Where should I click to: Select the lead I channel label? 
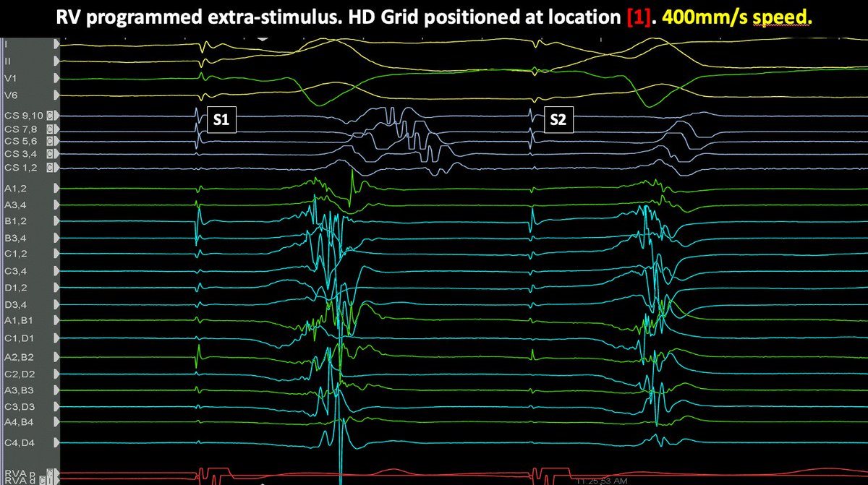(x=7, y=44)
